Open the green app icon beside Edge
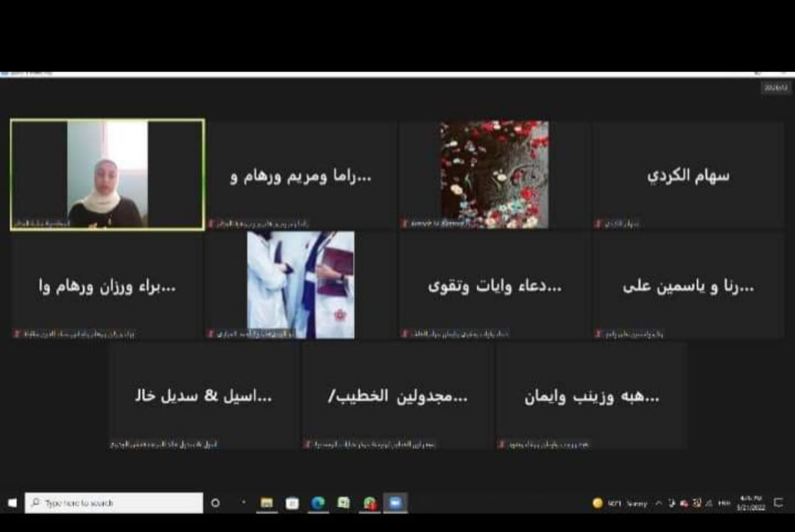Image resolution: width=795 pixels, height=532 pixels. point(344,503)
